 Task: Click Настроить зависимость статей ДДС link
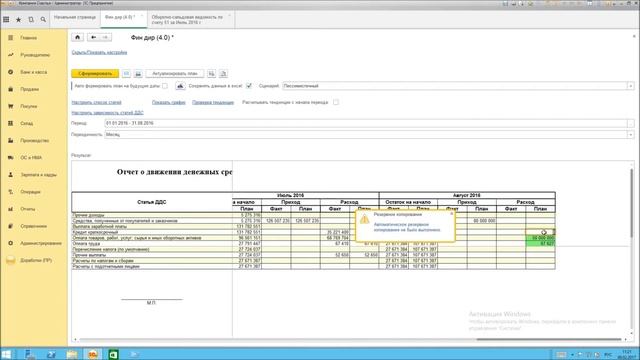(107, 113)
